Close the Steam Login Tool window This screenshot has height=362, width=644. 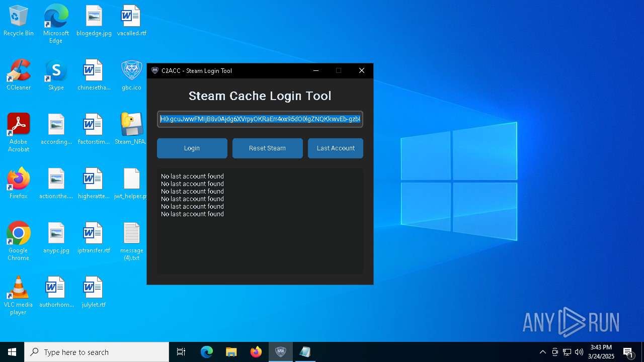pyautogui.click(x=361, y=70)
